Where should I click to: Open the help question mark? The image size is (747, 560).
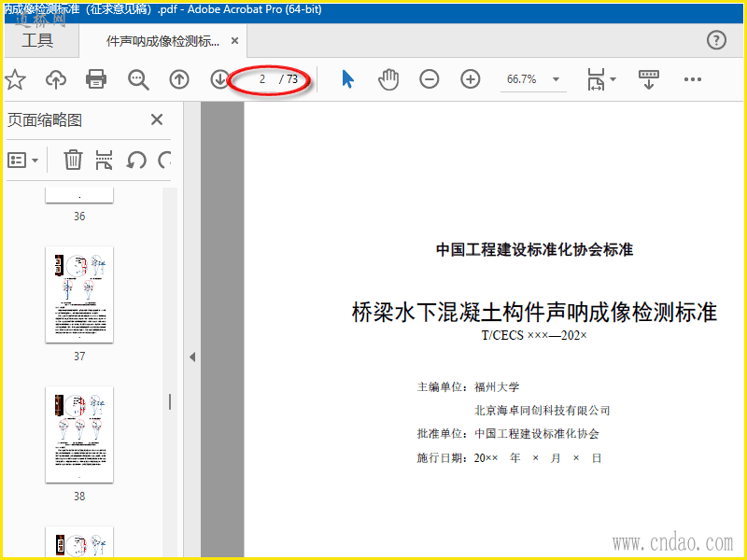point(716,40)
